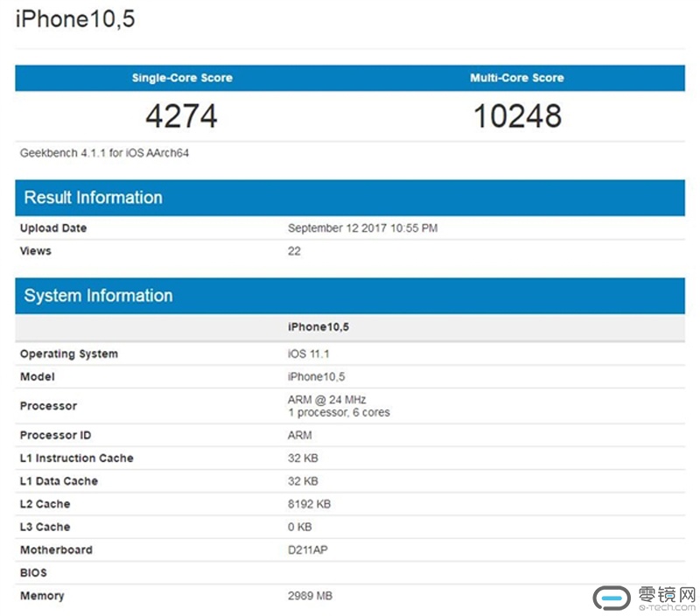The image size is (700, 616).
Task: Click the L2 Cache label
Action: tap(45, 504)
